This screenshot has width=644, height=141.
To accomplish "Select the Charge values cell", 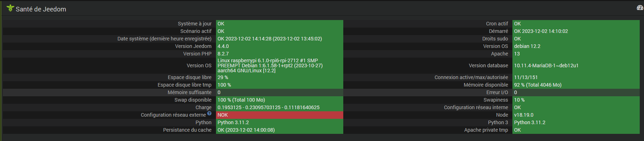I will click(280, 107).
